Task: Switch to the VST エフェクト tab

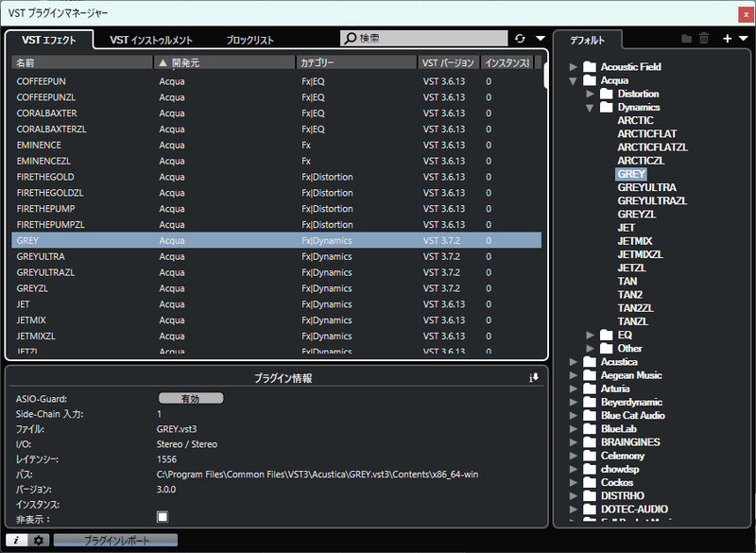Action: (49, 40)
